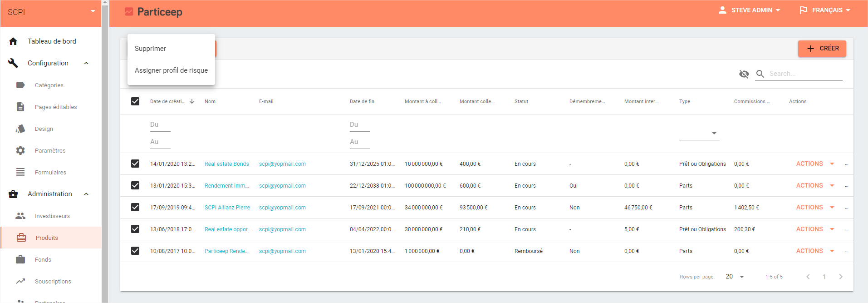Collapse the Administration section chevron
The height and width of the screenshot is (303, 868).
click(x=86, y=194)
